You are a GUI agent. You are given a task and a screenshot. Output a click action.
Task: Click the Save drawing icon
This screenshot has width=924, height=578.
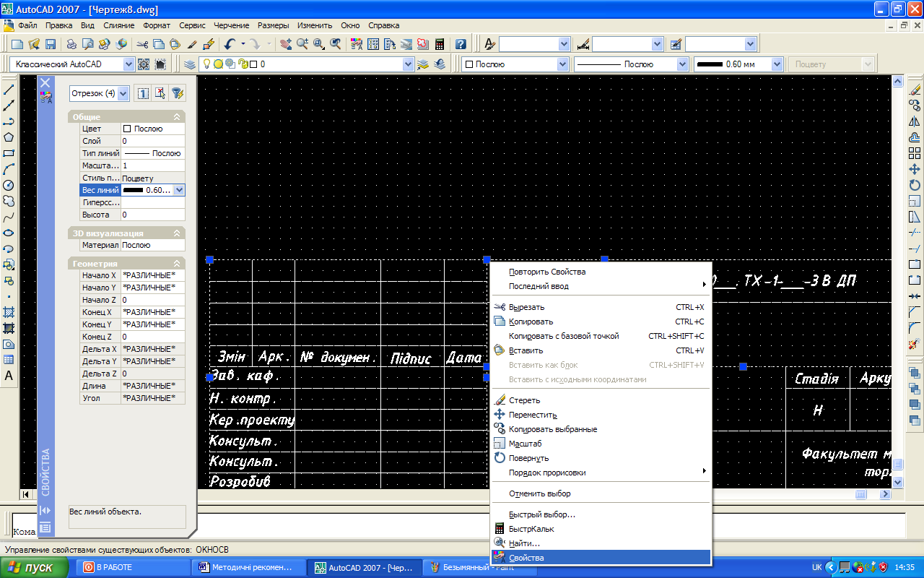pyautogui.click(x=51, y=44)
